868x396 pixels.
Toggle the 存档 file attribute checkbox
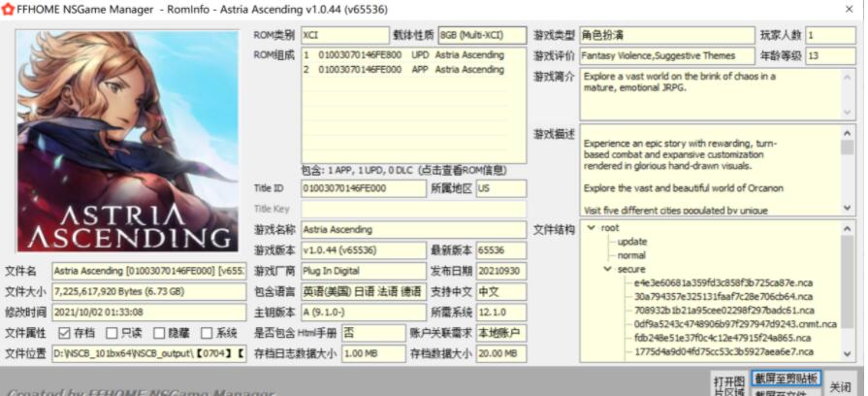(64, 333)
